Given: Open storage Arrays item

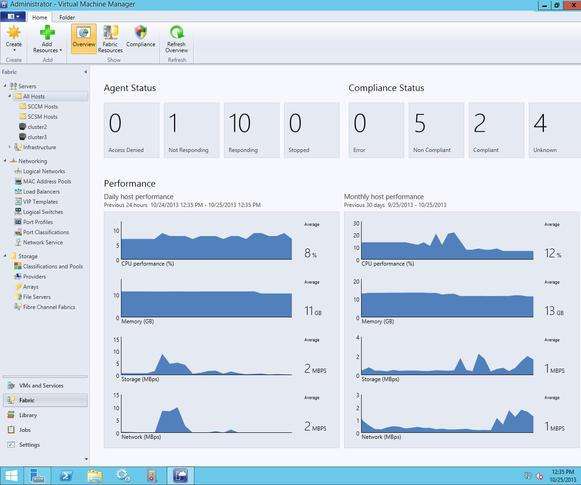Looking at the screenshot, I should point(26,287).
